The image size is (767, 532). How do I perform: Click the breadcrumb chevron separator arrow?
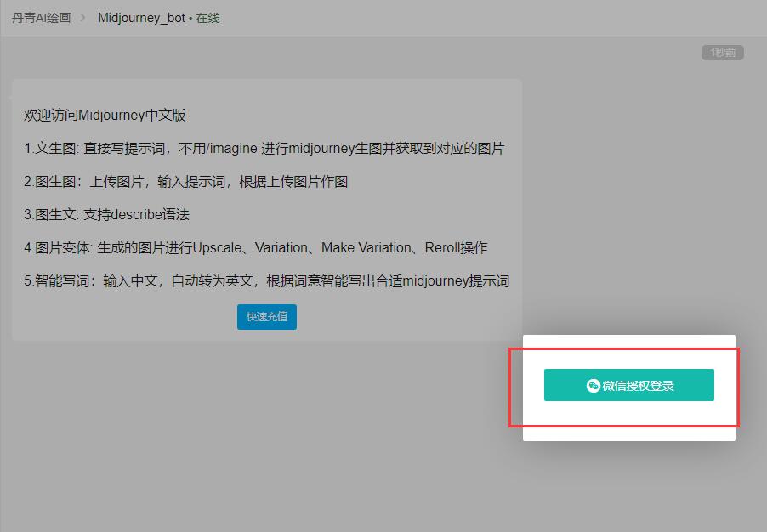point(82,18)
